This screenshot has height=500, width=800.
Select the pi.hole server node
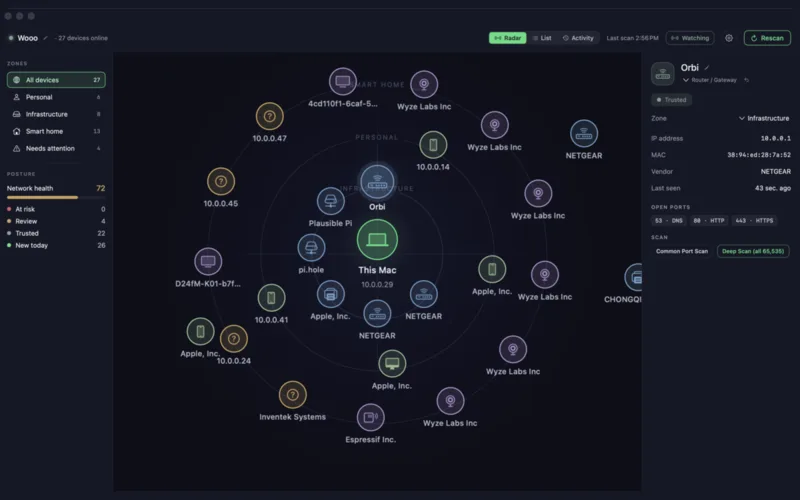pyautogui.click(x=311, y=247)
